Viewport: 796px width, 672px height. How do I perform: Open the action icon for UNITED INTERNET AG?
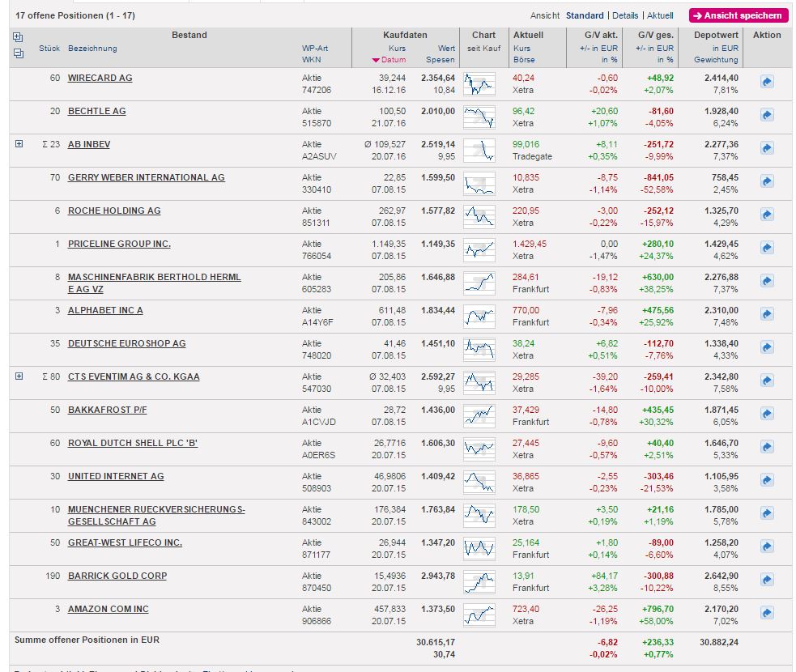[x=767, y=480]
